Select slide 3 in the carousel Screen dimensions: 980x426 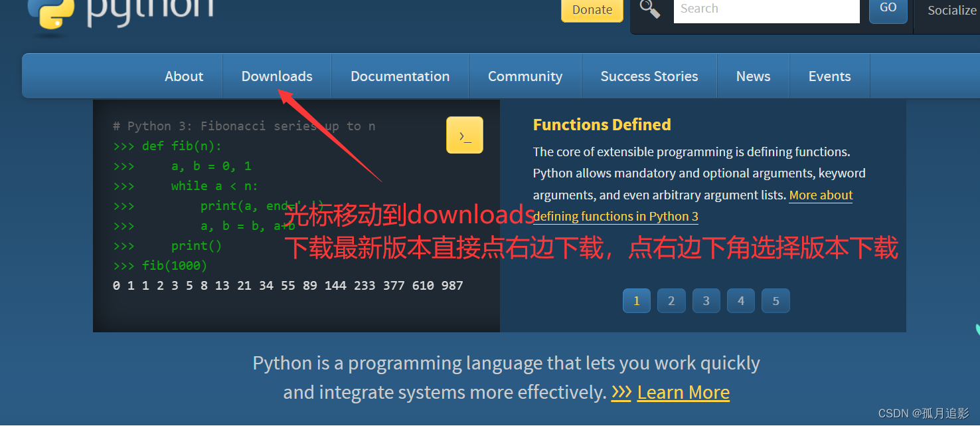click(706, 301)
